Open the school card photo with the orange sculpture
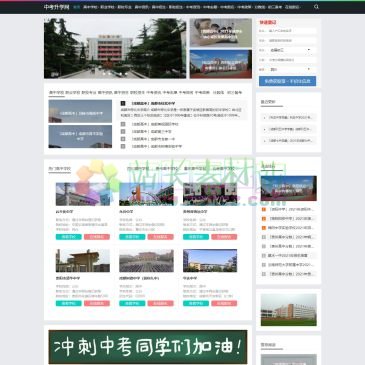Screen dimensions: 365x365 (x=146, y=194)
